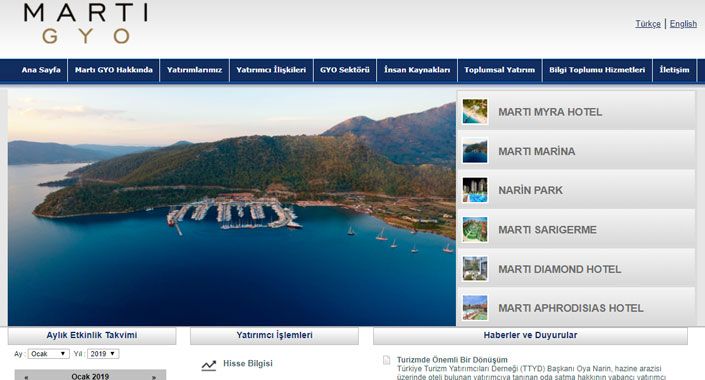Viewport: 705px width, 380px height.
Task: Click the Aylık Etkinlik Takvimi header
Action: (92, 335)
